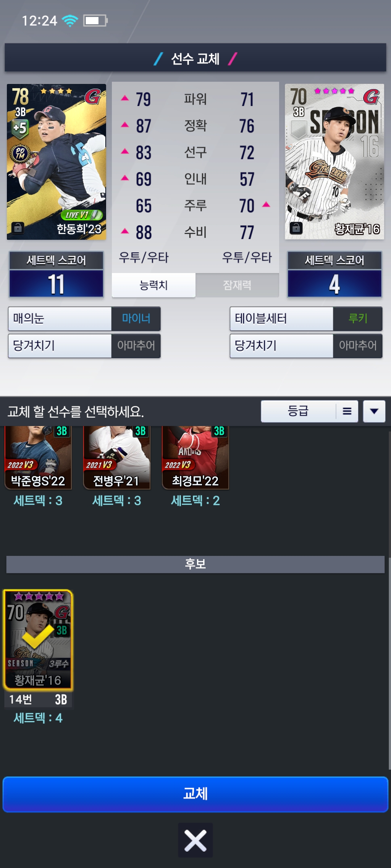
Task: Open the 매의눈 마이너 skill
Action: 84,319
